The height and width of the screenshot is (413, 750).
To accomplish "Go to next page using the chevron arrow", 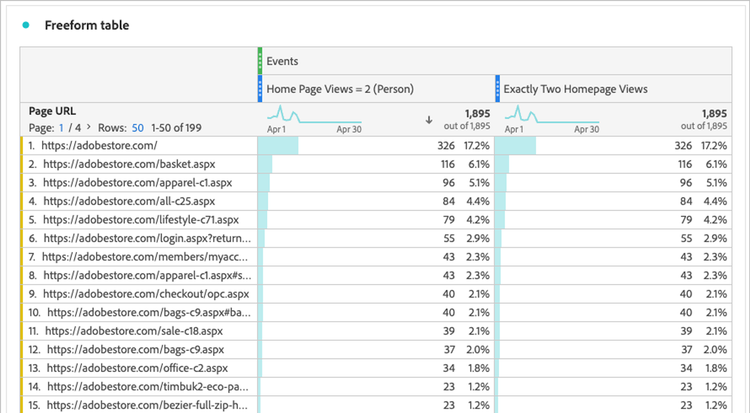I will (89, 127).
